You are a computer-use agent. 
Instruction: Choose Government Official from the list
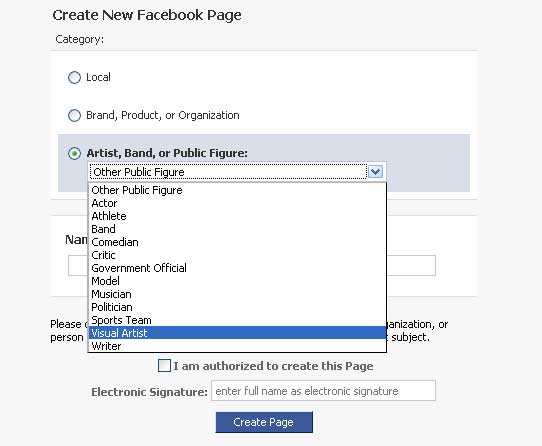(237, 268)
